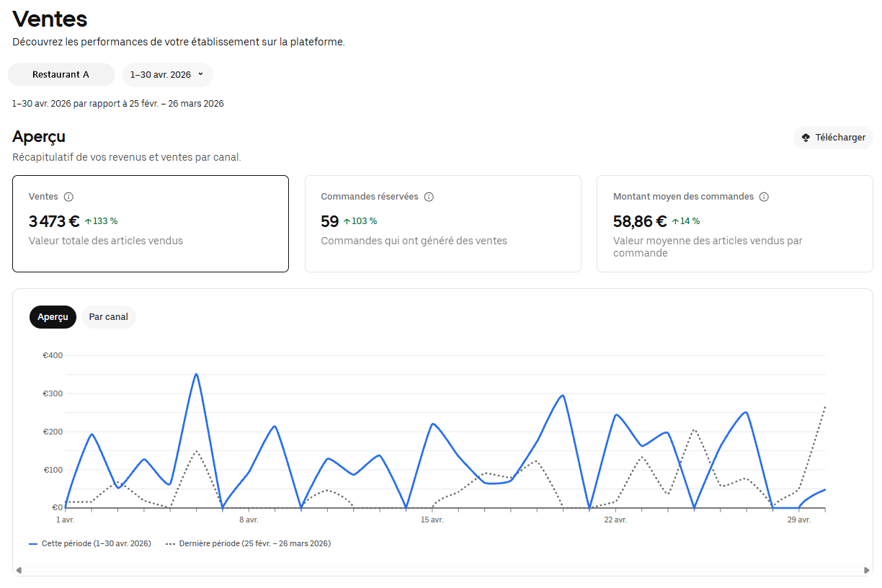Click the Ventes page heading
Screen dimensions: 882x588
[50, 19]
